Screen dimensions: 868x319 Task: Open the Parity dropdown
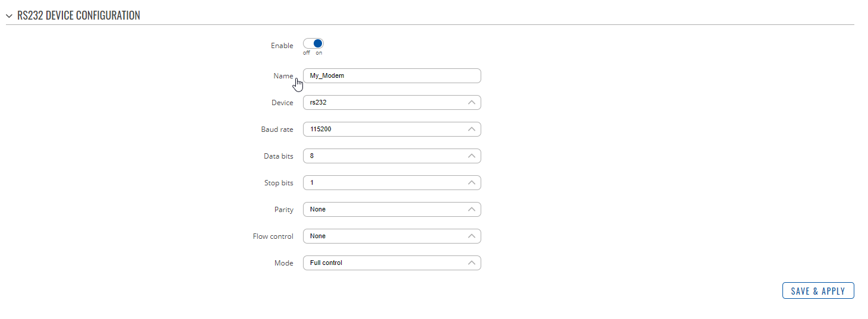[x=392, y=210]
